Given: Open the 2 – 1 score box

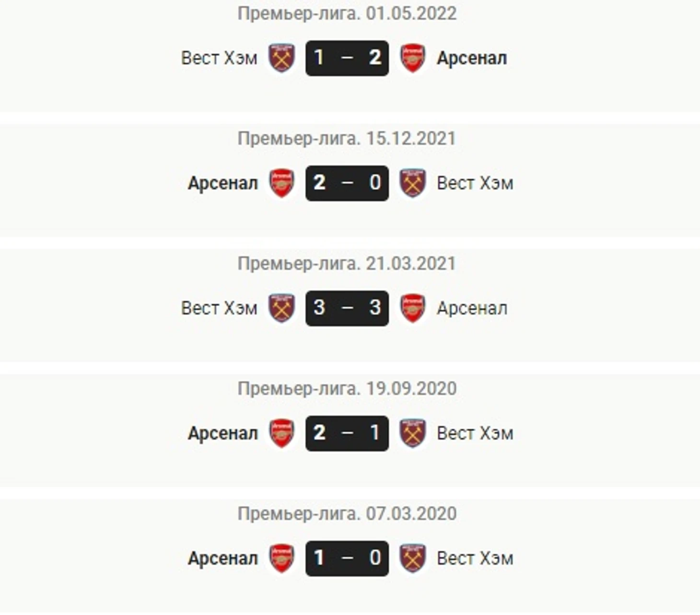Looking at the screenshot, I should coord(347,433).
